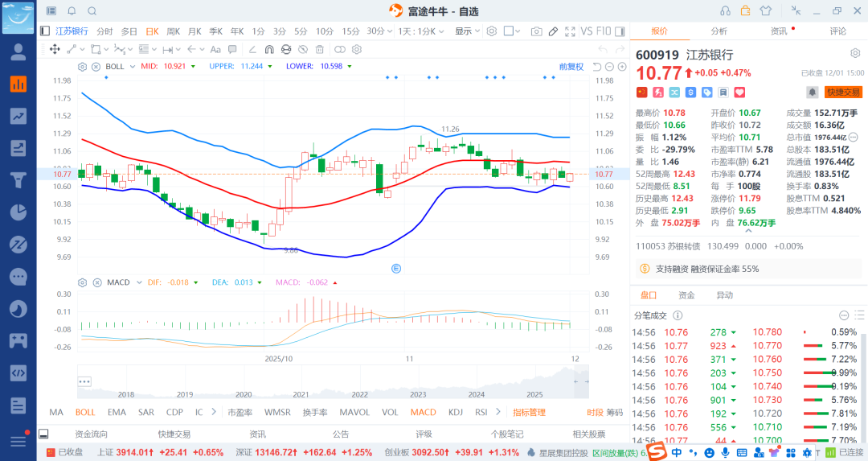Open the account profile icon in sidebar
This screenshot has height=461, width=868.
click(18, 52)
